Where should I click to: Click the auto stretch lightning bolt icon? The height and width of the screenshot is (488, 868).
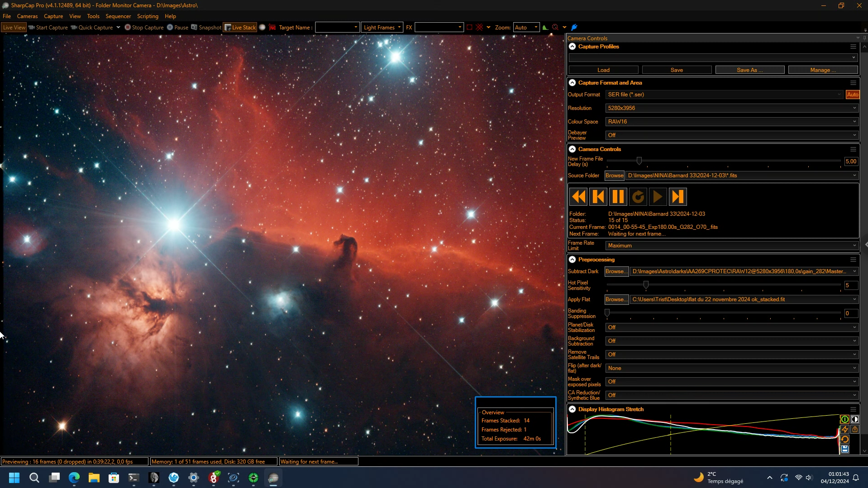click(844, 429)
